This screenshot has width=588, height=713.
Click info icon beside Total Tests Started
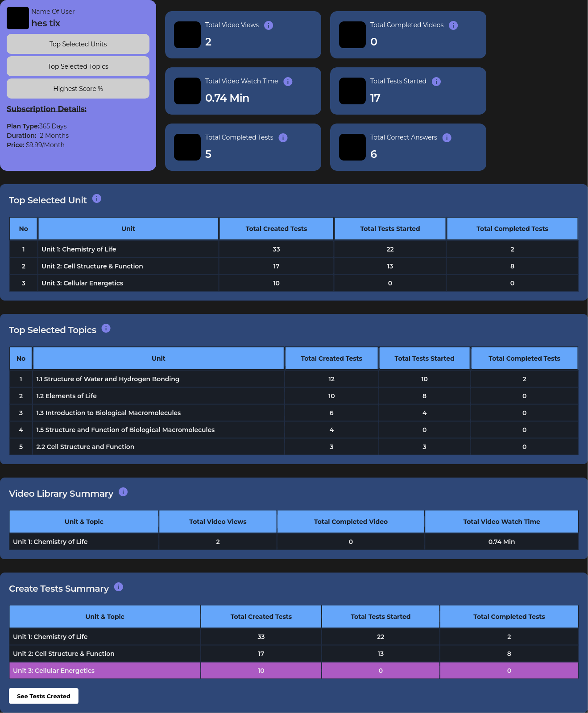pos(436,82)
